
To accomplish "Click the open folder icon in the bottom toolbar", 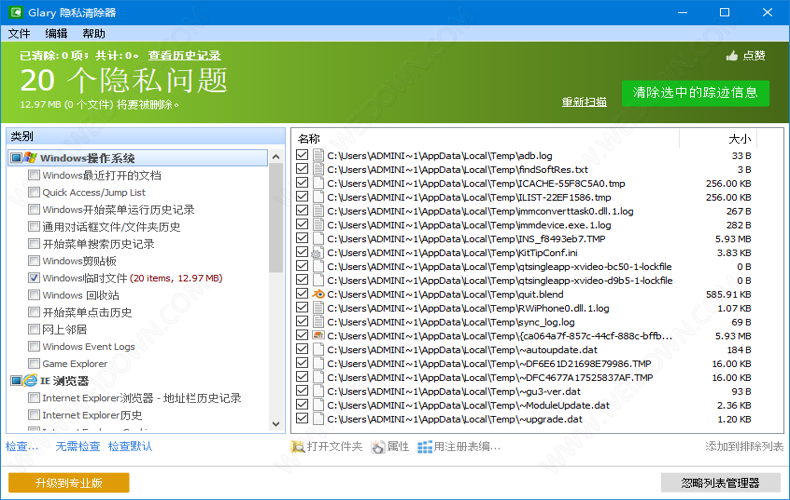I will pos(298,447).
